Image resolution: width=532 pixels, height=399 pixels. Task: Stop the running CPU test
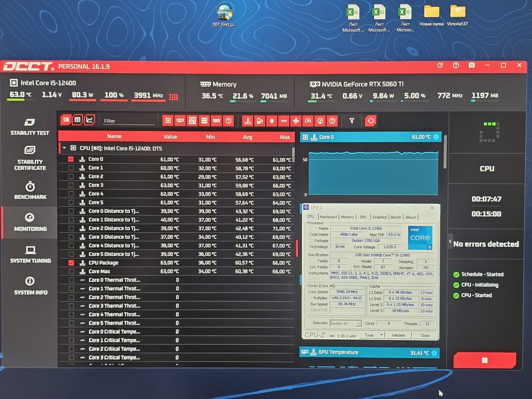[485, 360]
